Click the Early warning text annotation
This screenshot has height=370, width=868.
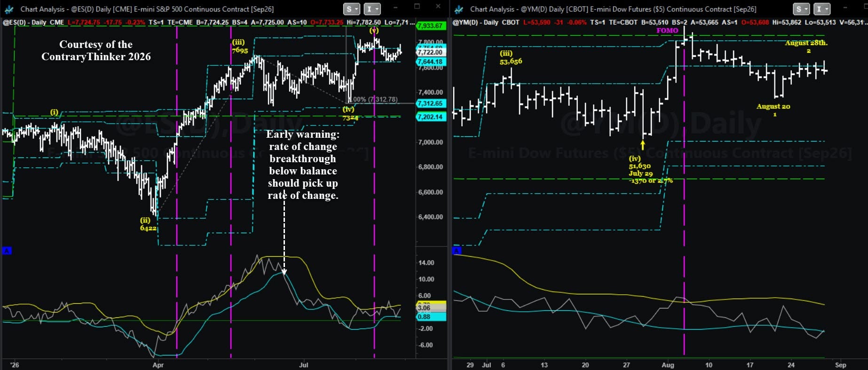tap(303, 165)
